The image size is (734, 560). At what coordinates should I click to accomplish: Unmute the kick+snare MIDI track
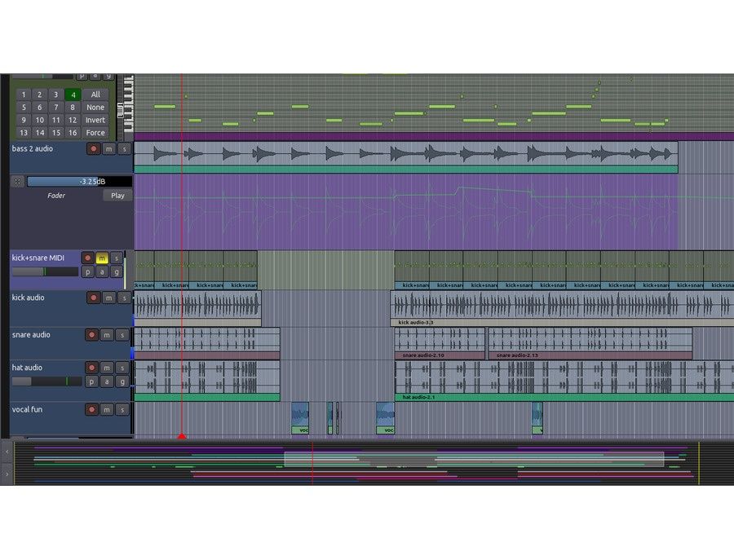click(102, 258)
